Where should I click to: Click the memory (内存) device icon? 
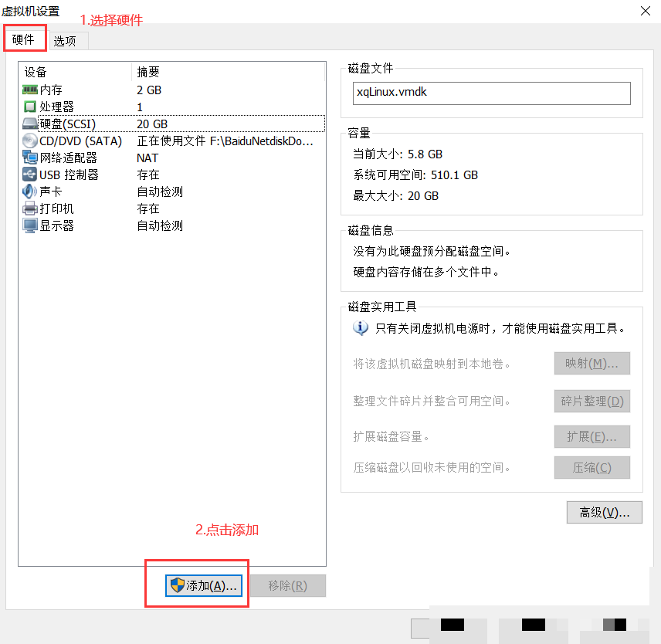pos(29,90)
